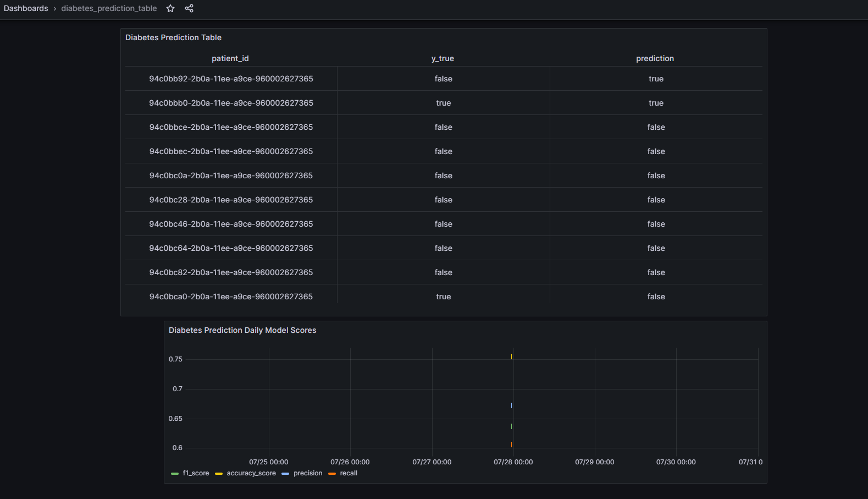The width and height of the screenshot is (868, 499).
Task: Click prediction value in 94c0bb92 row
Action: [x=656, y=79]
